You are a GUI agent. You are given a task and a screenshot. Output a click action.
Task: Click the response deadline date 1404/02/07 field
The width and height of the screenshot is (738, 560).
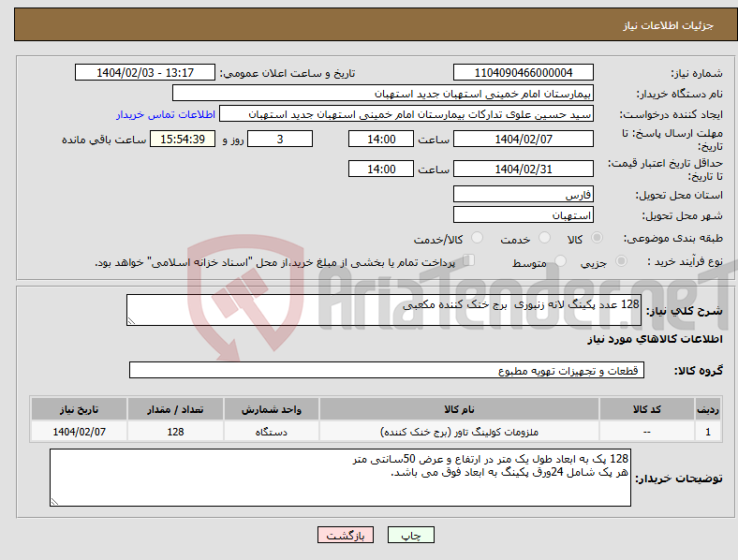(523, 139)
